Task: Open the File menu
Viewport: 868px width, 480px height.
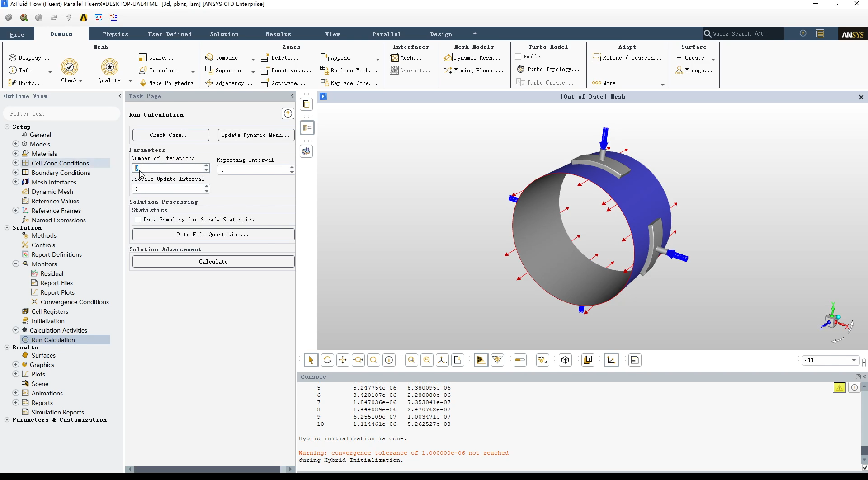Action: [x=17, y=34]
